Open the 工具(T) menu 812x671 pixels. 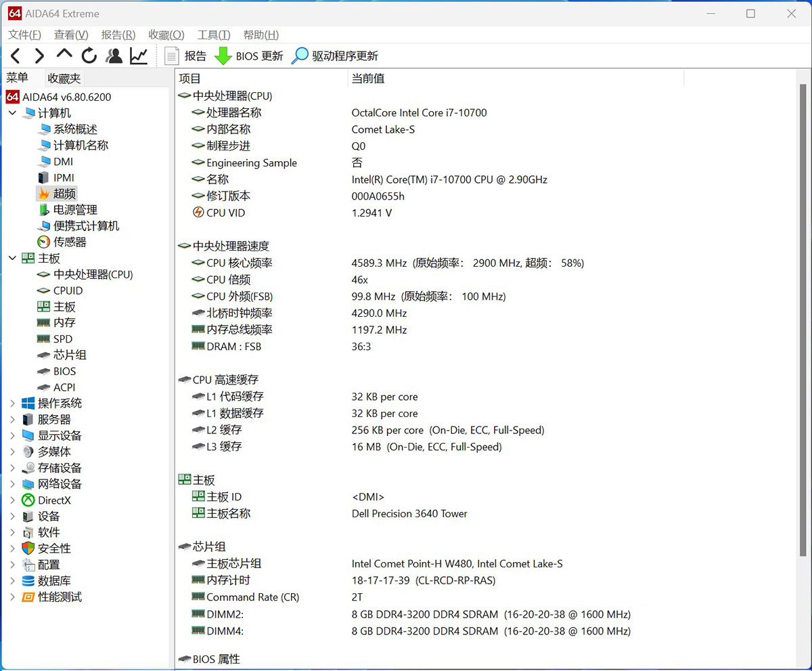coord(214,35)
